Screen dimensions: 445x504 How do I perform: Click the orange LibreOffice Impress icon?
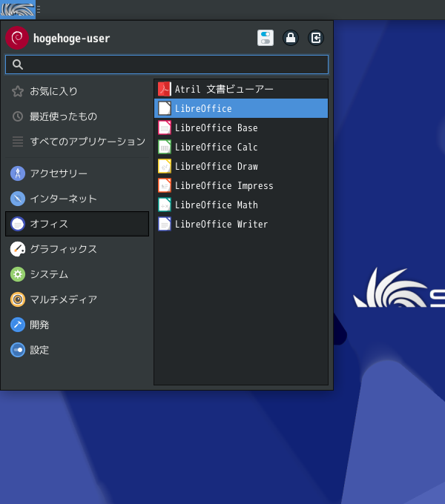pyautogui.click(x=165, y=185)
